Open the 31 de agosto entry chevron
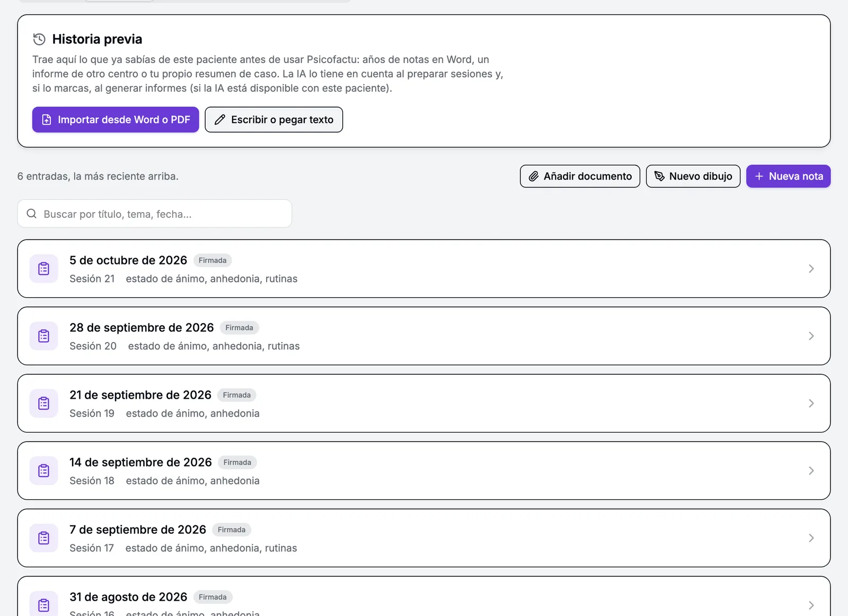 tap(811, 605)
